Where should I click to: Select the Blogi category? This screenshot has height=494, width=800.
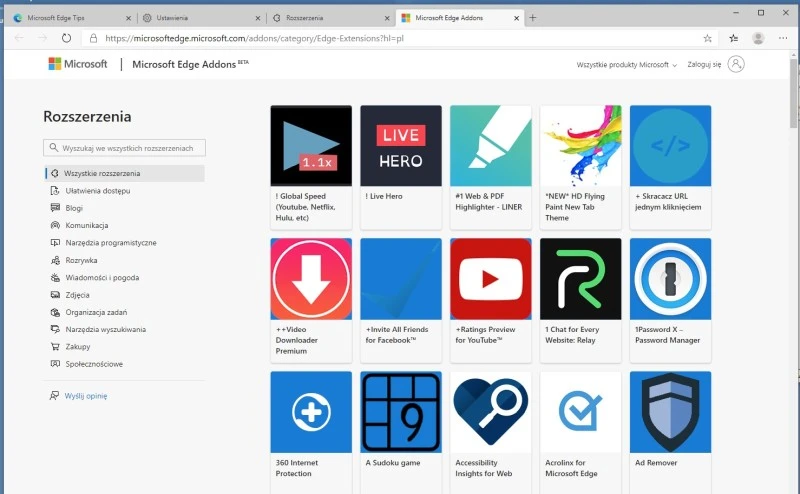click(x=74, y=208)
